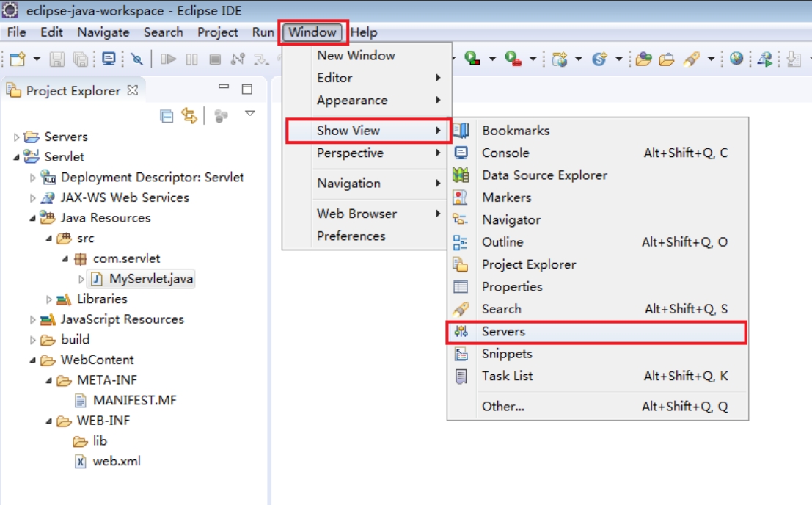Collapse the Java Resources node
Image resolution: width=812 pixels, height=505 pixels.
(32, 218)
